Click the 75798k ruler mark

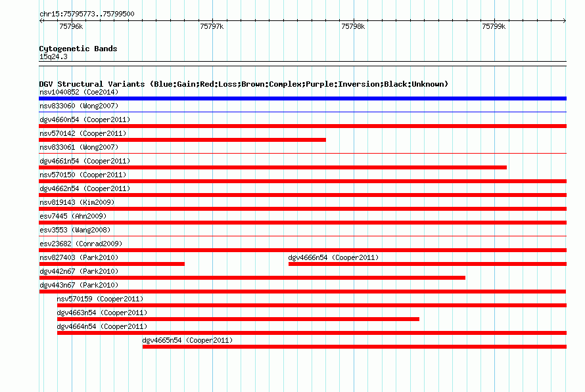coord(353,26)
